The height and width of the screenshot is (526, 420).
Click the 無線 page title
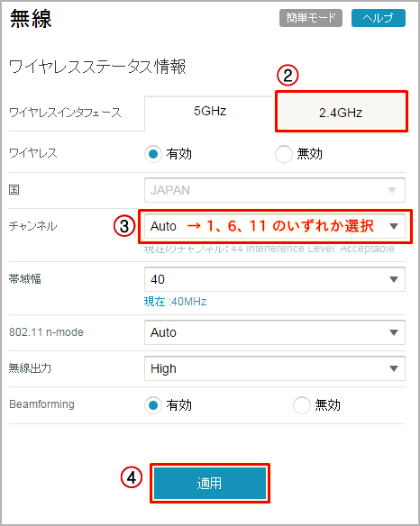[31, 19]
